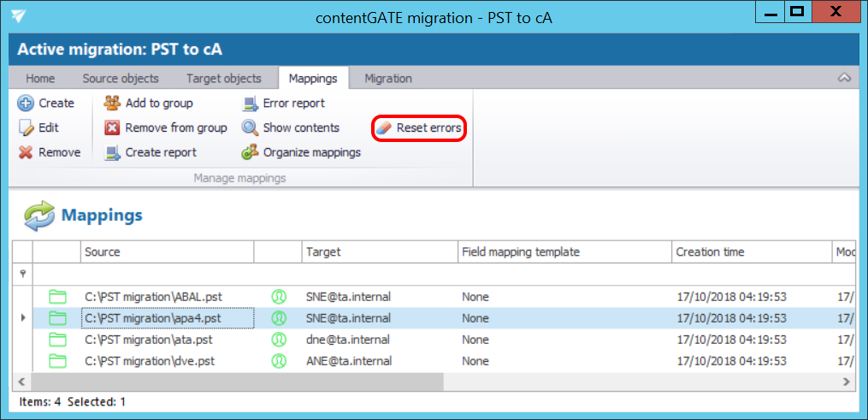Collapse the ribbon with the chevron
This screenshot has width=868, height=420.
point(844,78)
